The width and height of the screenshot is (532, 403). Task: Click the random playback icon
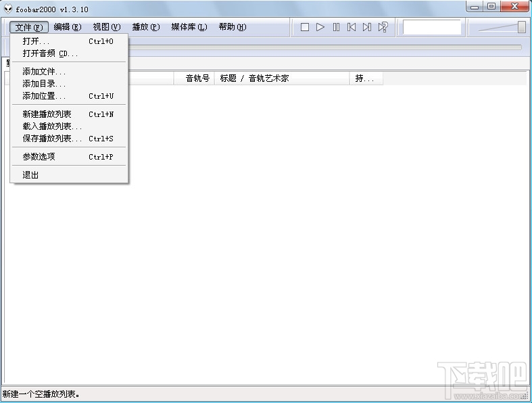(383, 27)
